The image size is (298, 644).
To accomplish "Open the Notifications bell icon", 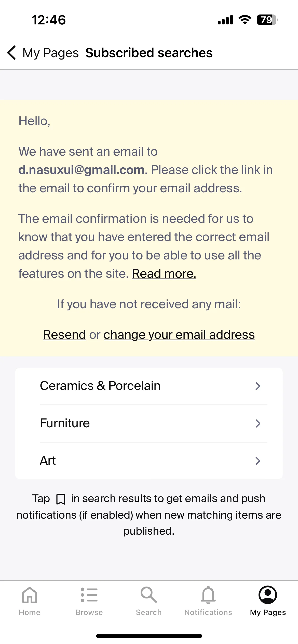I will coord(208,595).
